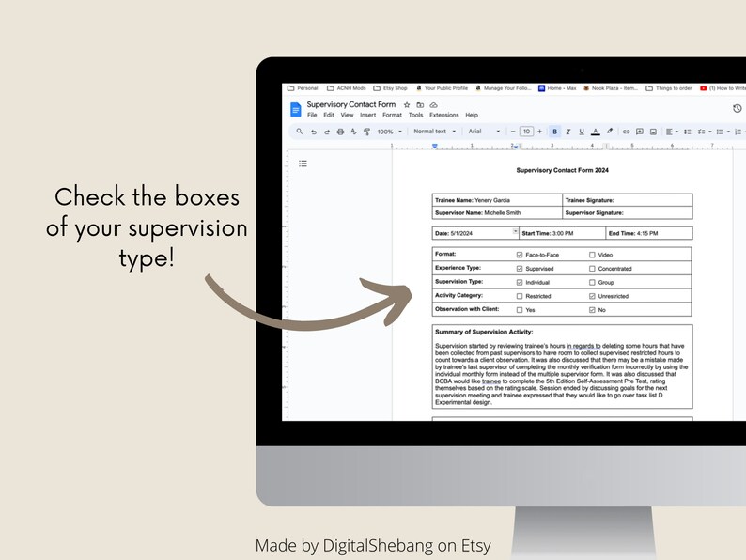Viewport: 746px width, 560px height.
Task: Open the bulleted list dropdown
Action: pyautogui.click(x=728, y=132)
